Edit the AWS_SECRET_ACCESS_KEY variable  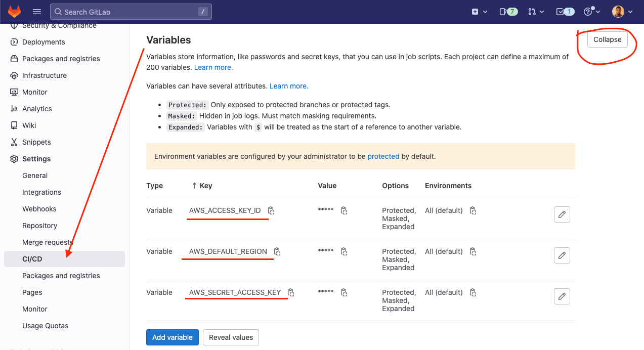pyautogui.click(x=562, y=296)
